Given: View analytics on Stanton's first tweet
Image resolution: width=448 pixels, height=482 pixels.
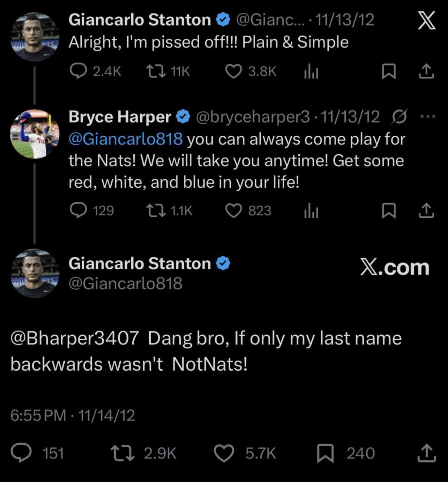Looking at the screenshot, I should tap(311, 72).
